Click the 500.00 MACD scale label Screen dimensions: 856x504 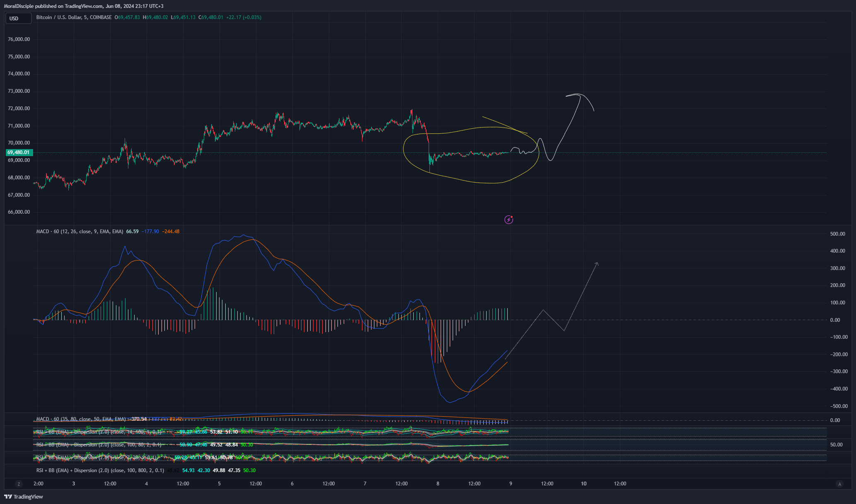[x=837, y=234]
